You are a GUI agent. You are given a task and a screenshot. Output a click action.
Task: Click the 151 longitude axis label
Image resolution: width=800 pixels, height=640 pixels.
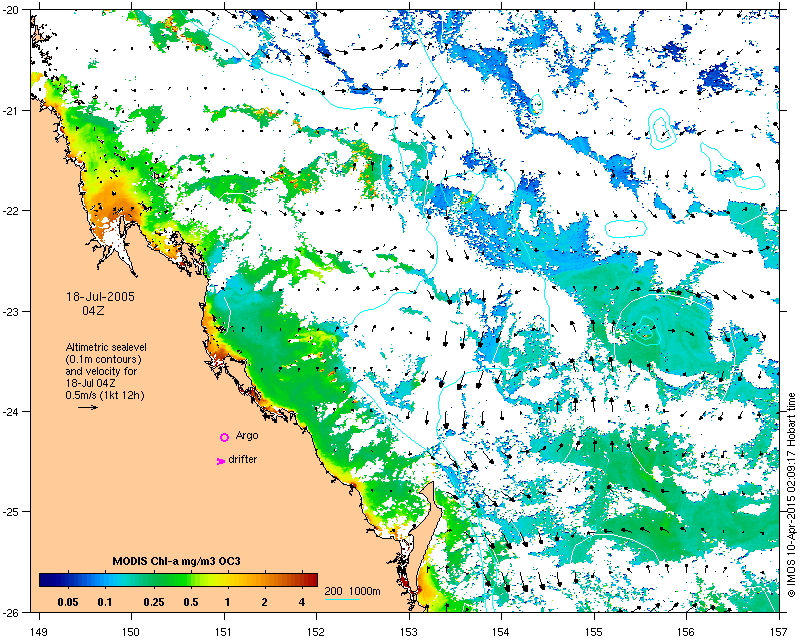point(224,632)
